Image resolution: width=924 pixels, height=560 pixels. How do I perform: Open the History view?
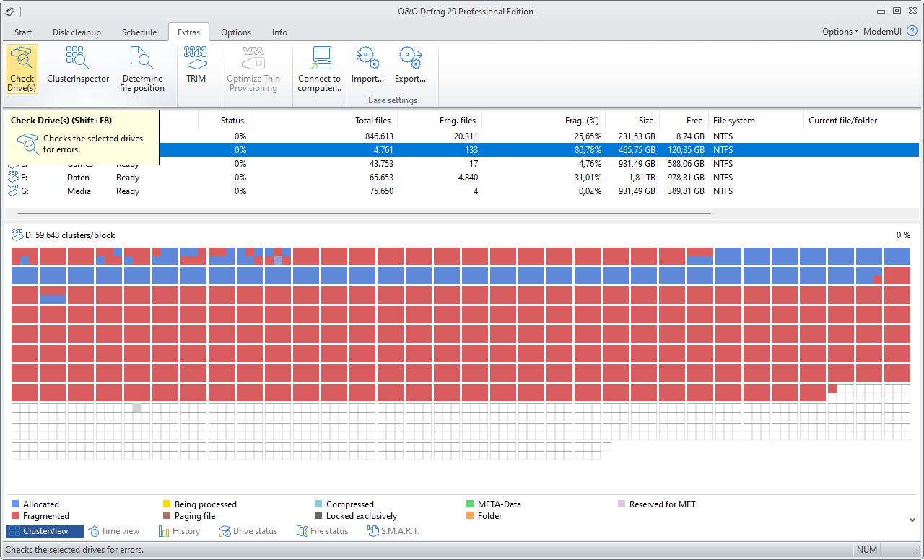click(x=179, y=531)
